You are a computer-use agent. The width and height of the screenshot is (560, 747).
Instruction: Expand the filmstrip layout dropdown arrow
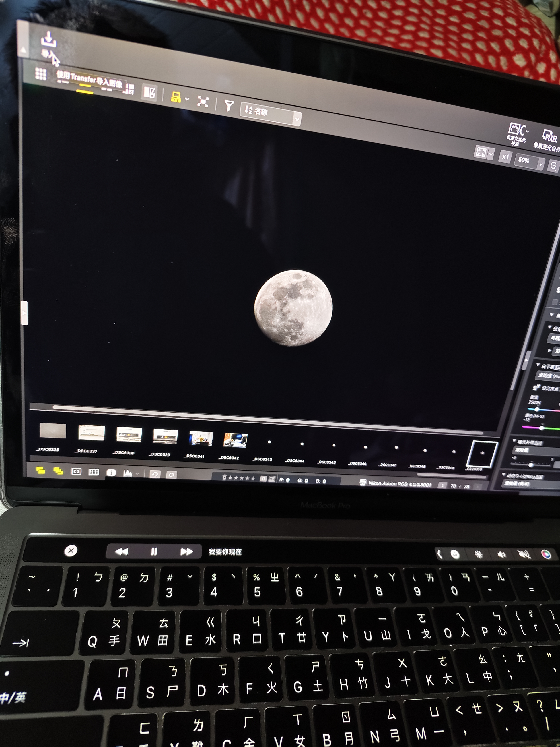click(x=187, y=99)
